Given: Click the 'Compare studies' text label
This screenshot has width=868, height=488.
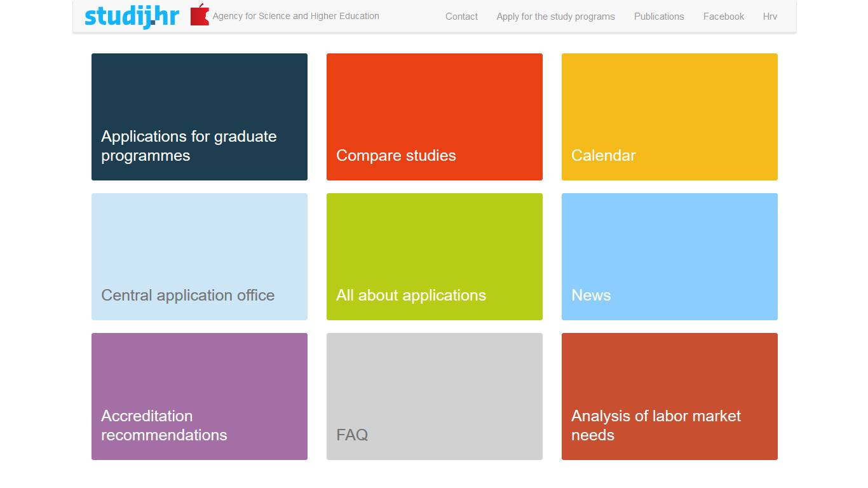Looking at the screenshot, I should [396, 156].
